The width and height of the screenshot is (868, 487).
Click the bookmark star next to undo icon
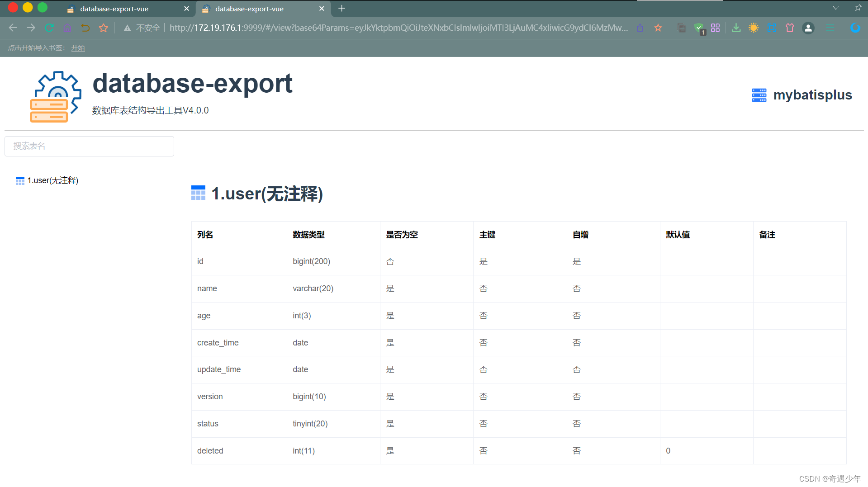point(104,28)
